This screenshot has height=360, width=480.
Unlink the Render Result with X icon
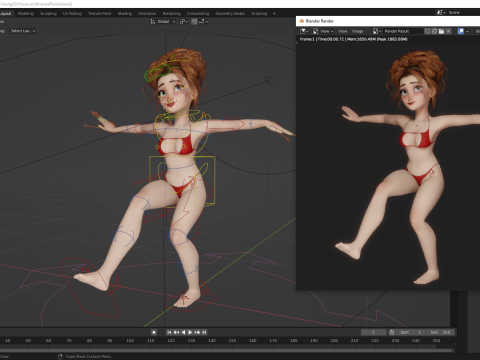449,31
